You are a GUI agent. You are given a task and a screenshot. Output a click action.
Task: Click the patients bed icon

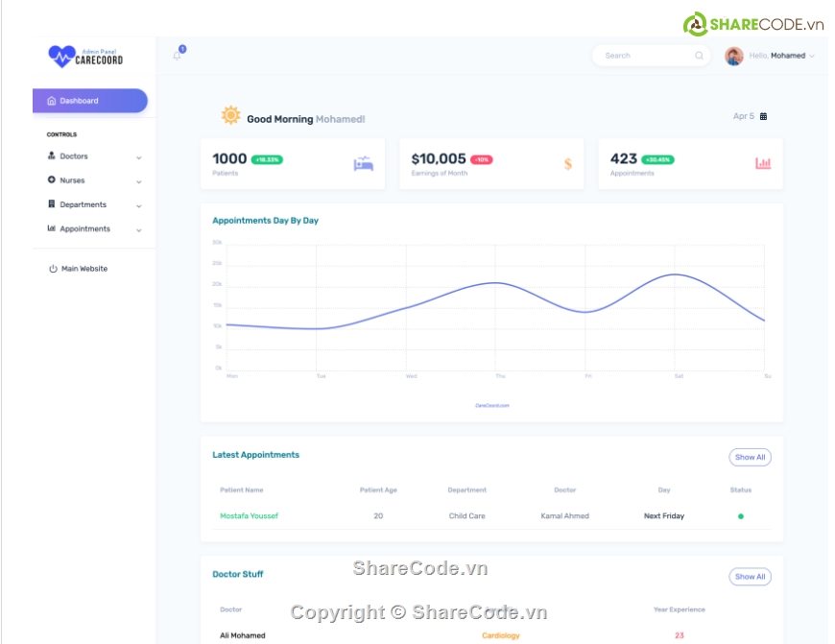pyautogui.click(x=363, y=164)
